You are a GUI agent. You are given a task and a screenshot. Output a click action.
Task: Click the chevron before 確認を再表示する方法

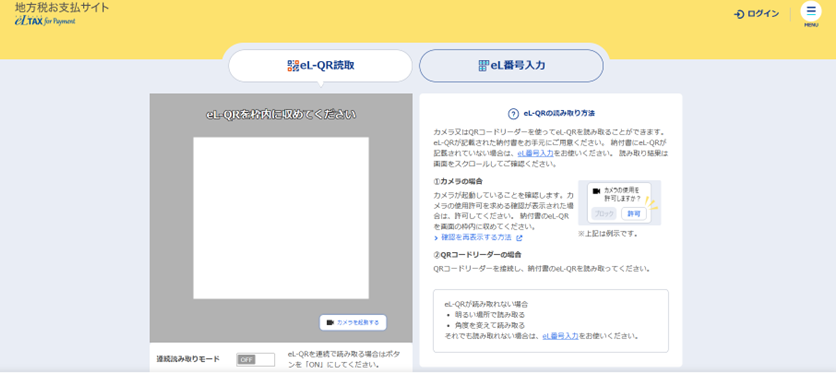pyautogui.click(x=437, y=237)
